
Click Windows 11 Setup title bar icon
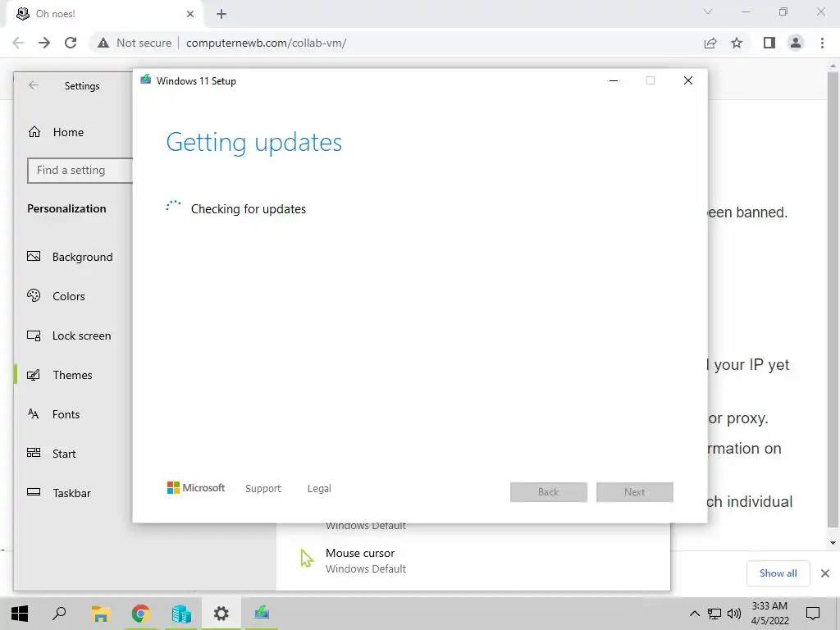point(145,80)
